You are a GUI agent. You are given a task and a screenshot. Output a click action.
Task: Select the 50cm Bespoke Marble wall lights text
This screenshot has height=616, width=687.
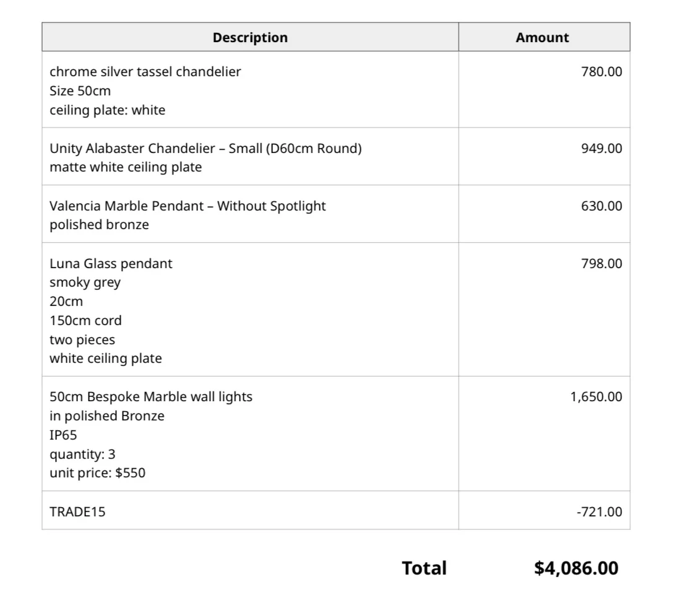click(x=151, y=397)
